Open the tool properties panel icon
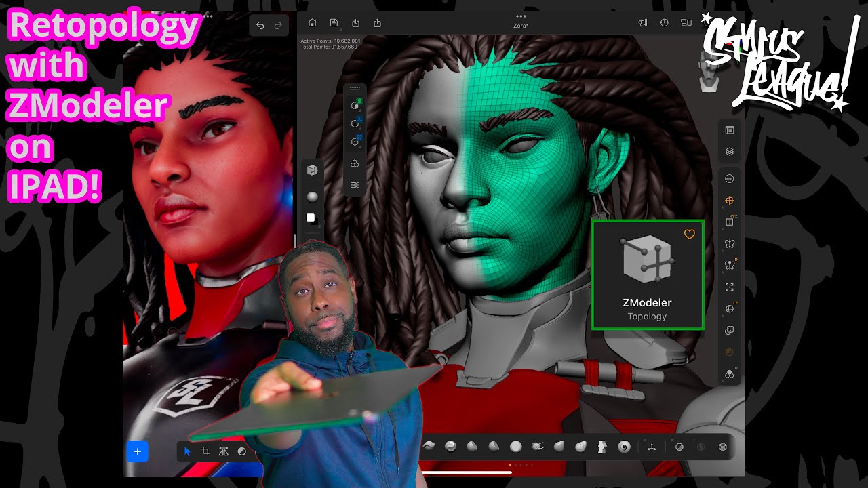 (730, 130)
